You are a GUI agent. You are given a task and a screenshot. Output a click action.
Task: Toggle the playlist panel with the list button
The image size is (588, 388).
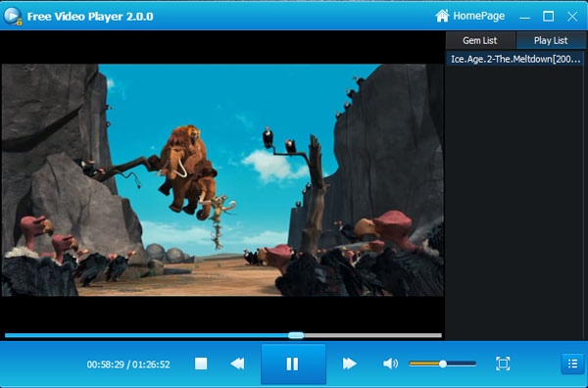572,364
